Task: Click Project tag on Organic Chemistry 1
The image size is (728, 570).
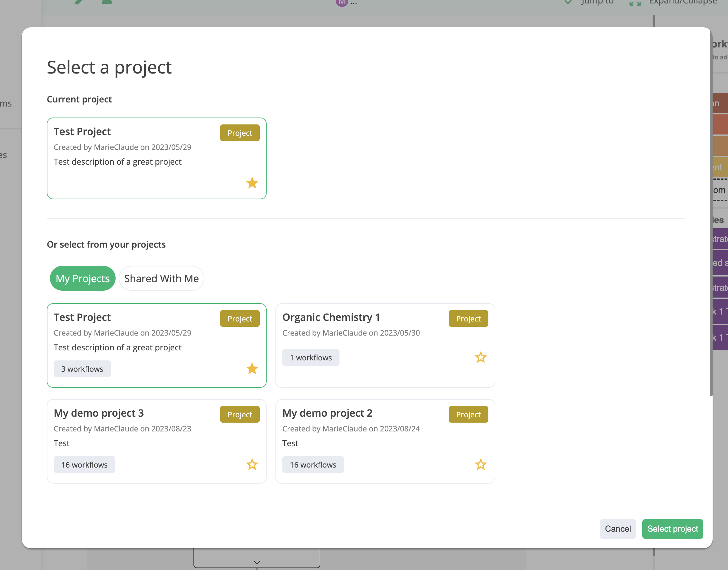Action: (468, 319)
